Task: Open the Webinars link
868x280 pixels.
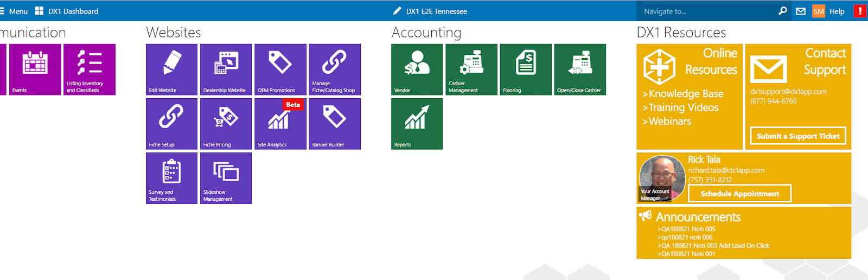Action: pos(667,121)
